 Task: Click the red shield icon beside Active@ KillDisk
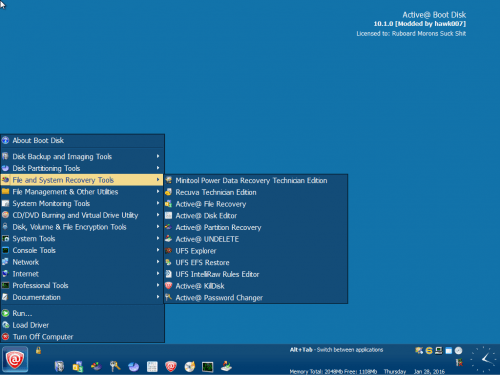pyautogui.click(x=169, y=286)
